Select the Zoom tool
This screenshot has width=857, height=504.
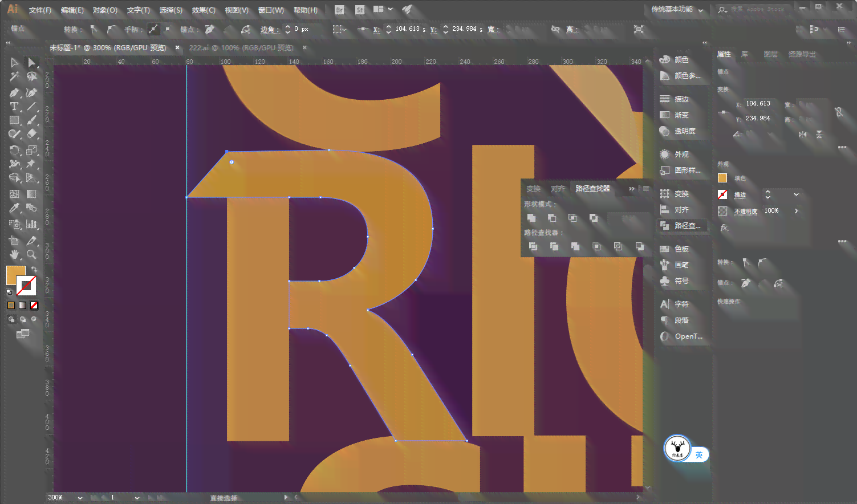(32, 254)
